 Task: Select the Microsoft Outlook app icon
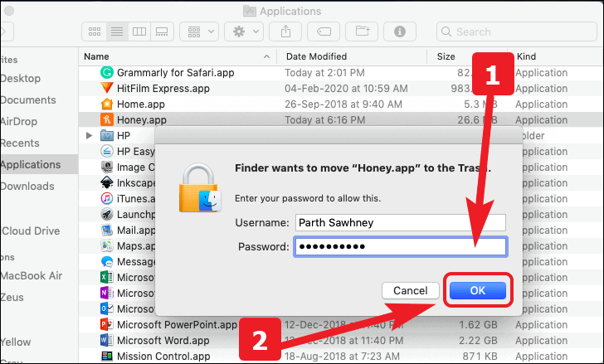107,309
